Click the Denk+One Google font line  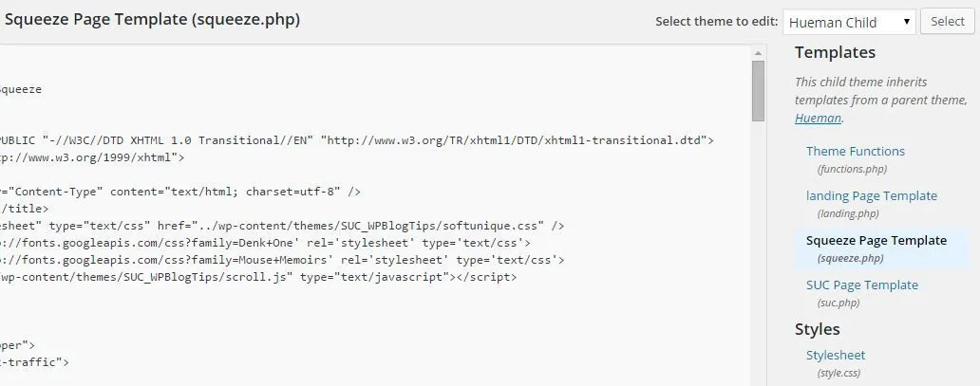click(266, 243)
